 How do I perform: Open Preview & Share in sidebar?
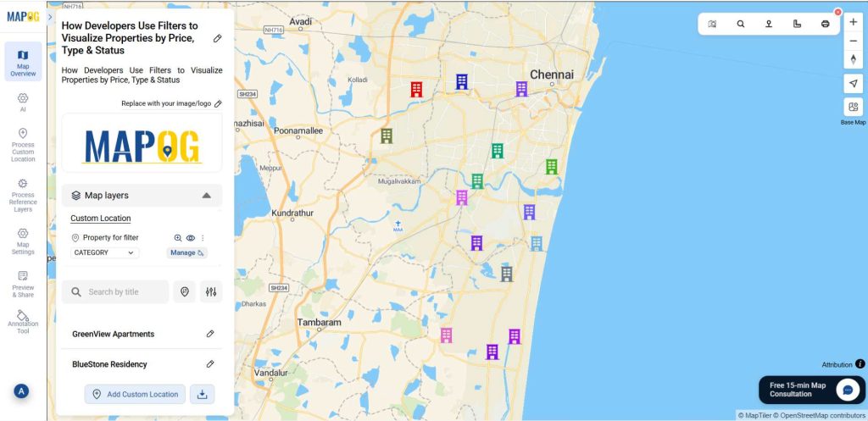tap(23, 284)
